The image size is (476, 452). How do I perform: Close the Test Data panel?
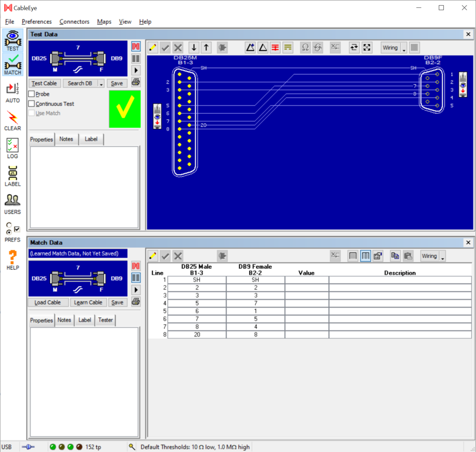point(468,34)
